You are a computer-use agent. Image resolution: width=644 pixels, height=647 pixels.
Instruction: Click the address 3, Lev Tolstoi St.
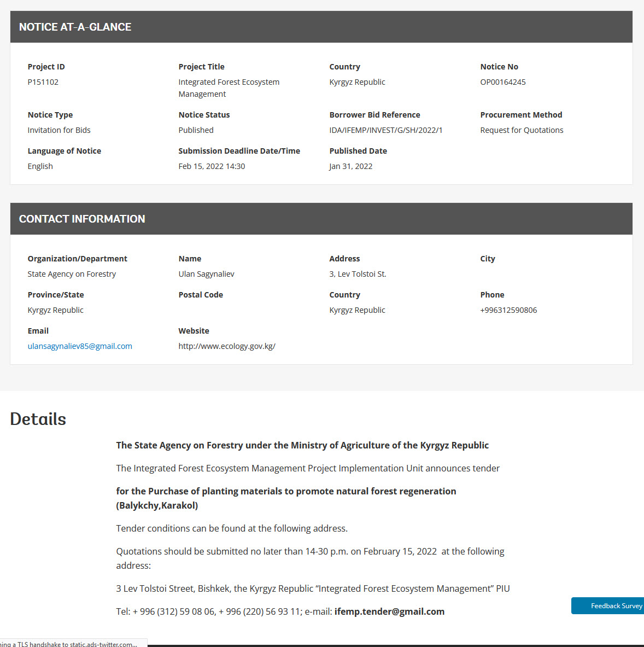pos(358,274)
